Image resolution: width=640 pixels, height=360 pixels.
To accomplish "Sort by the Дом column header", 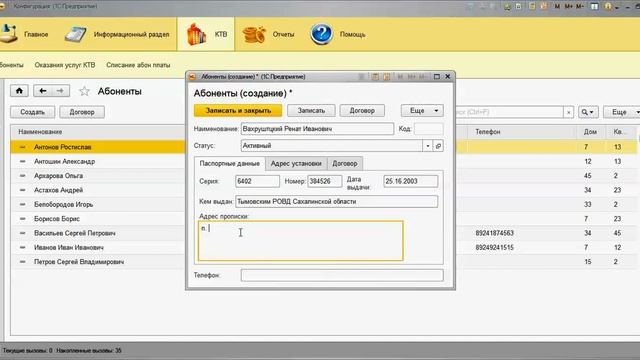I will point(590,132).
